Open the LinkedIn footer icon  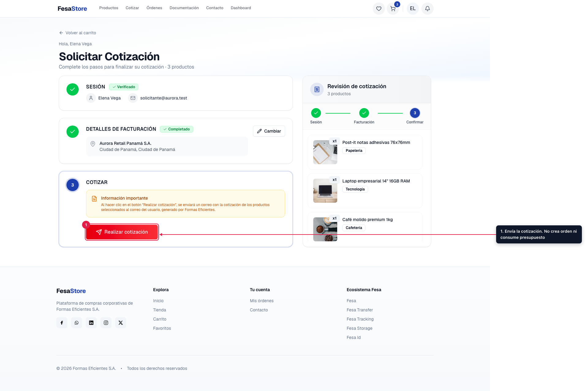pos(91,323)
